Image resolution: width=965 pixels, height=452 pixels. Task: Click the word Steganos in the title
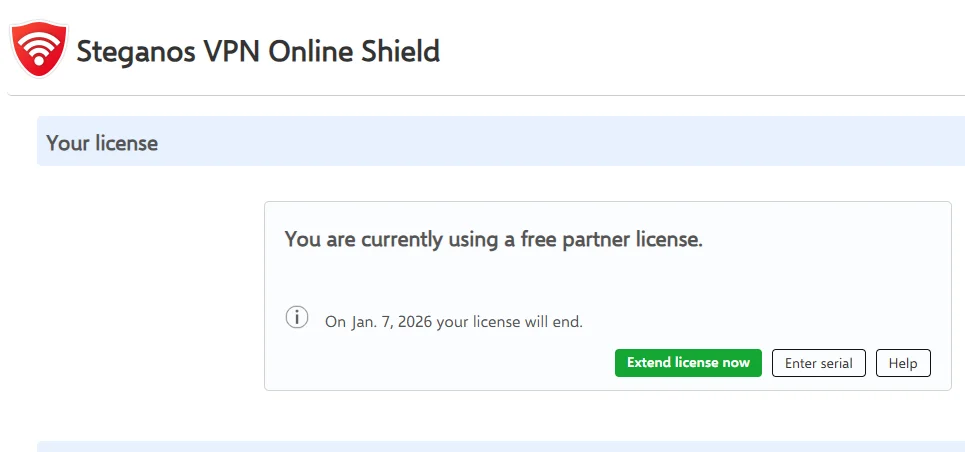pos(133,52)
